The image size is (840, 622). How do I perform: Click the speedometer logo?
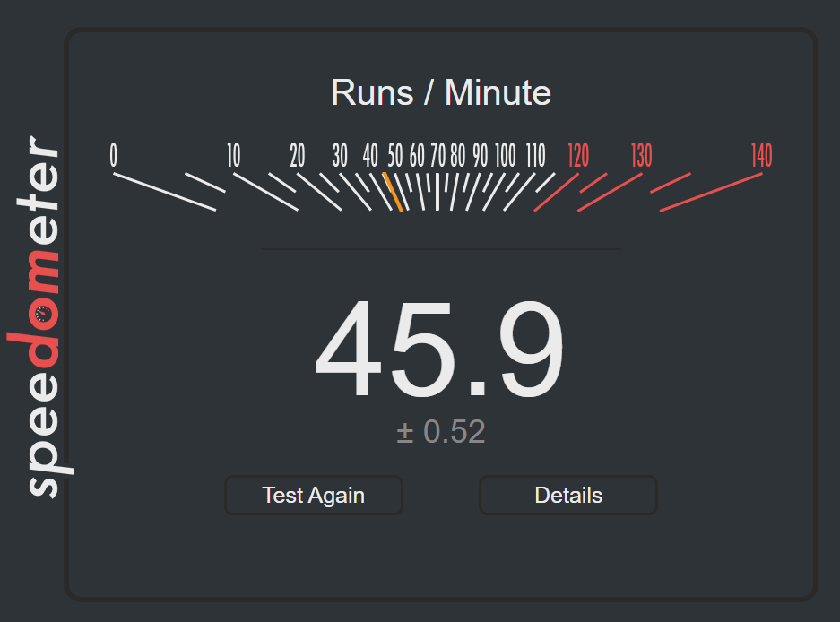tap(39, 316)
